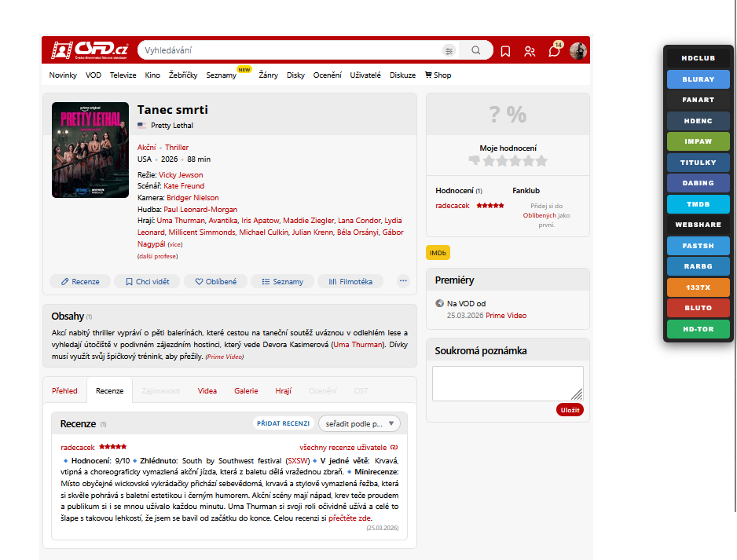Image resolution: width=737 pixels, height=560 pixels.
Task: Click the PŘIDAT RECENZI button
Action: [x=283, y=423]
